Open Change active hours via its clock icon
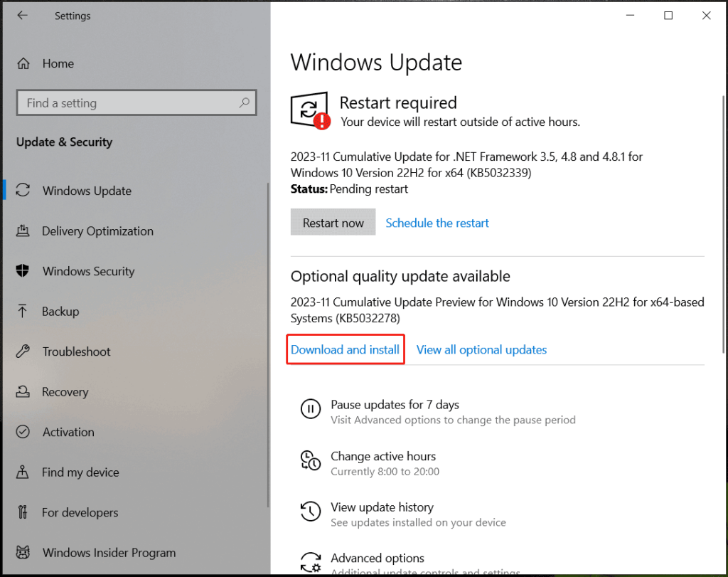Viewport: 728px width, 577px height. pos(310,460)
